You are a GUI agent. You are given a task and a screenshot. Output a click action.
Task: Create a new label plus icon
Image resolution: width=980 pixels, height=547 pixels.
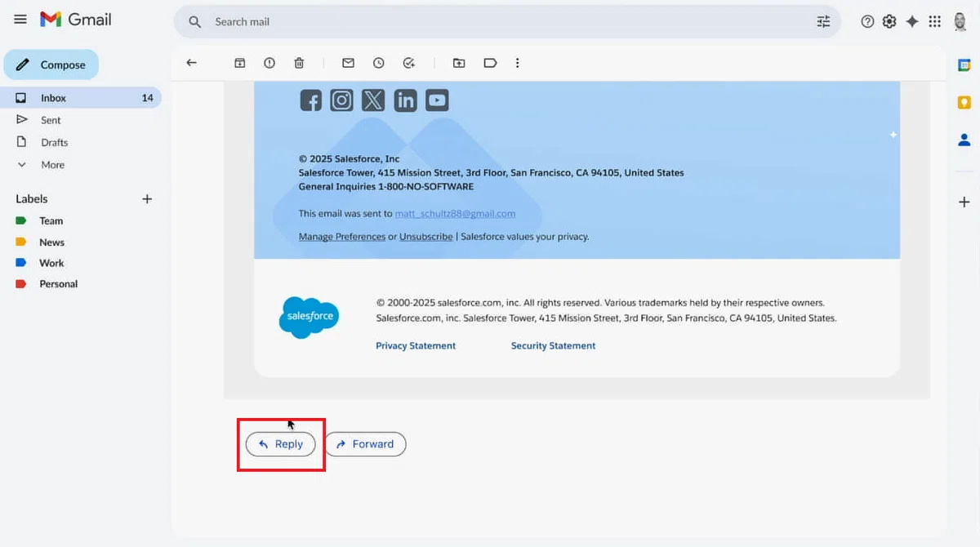click(147, 198)
